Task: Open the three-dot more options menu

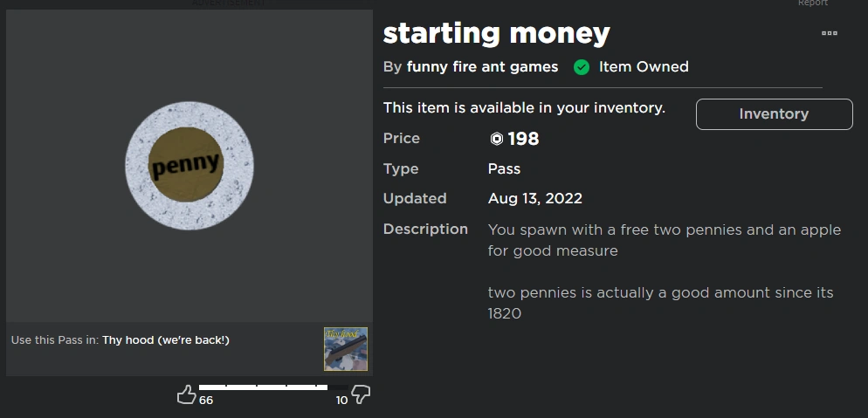Action: tap(829, 33)
